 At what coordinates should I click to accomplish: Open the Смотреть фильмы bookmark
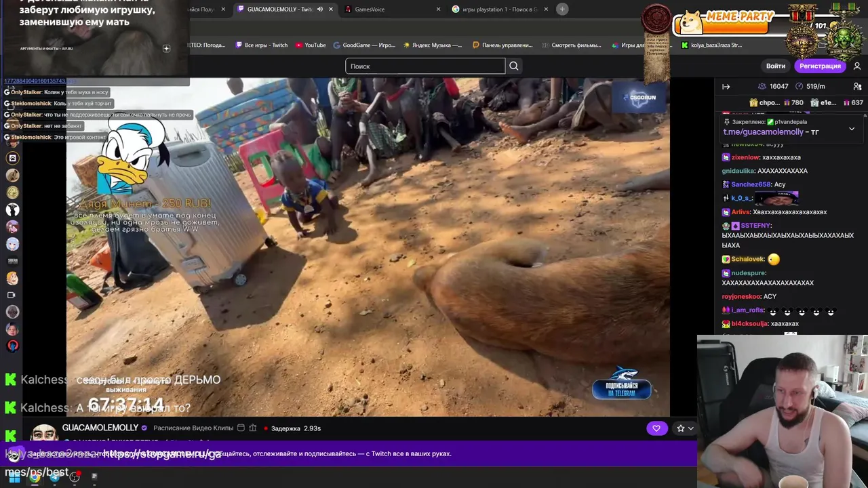(x=572, y=45)
